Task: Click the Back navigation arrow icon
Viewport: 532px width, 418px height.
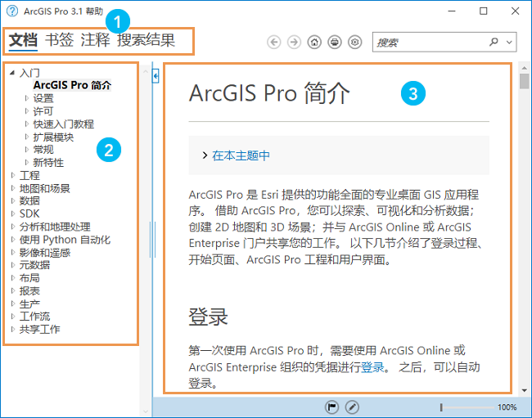Action: click(274, 42)
